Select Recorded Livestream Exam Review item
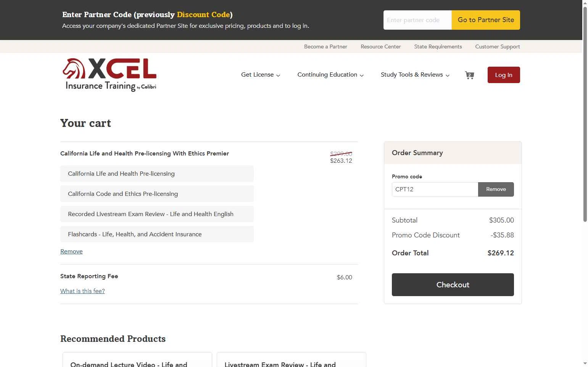The height and width of the screenshot is (367, 588). point(157,214)
